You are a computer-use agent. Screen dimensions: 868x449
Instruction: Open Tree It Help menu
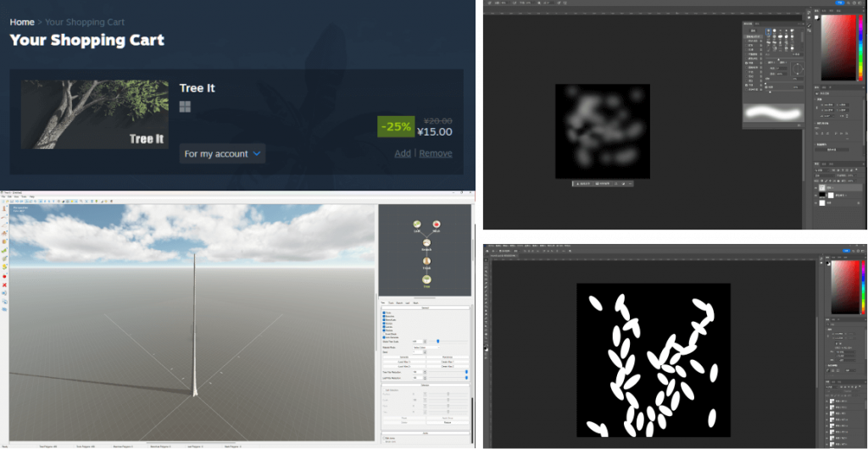pyautogui.click(x=31, y=197)
